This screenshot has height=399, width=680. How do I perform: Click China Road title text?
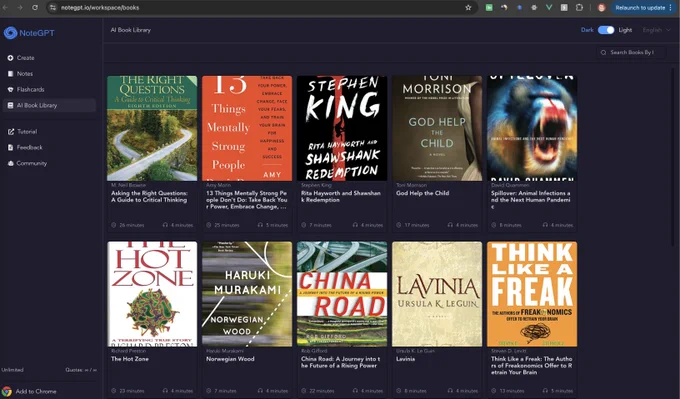coord(340,362)
